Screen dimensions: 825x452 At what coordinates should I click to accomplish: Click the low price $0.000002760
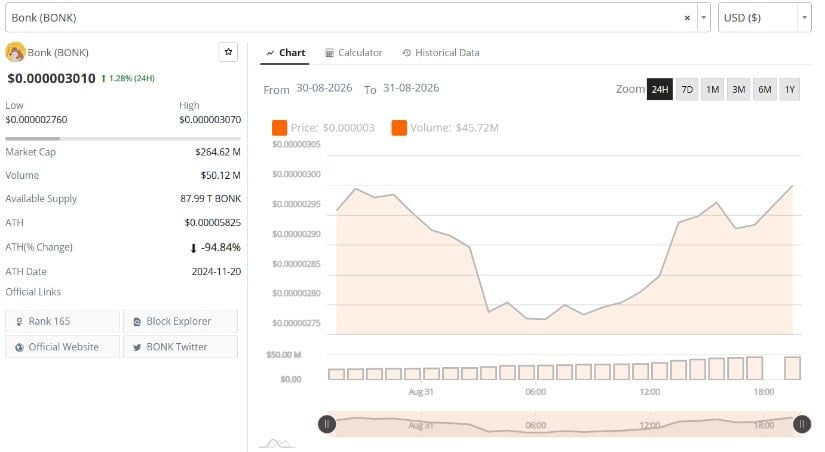tap(36, 119)
